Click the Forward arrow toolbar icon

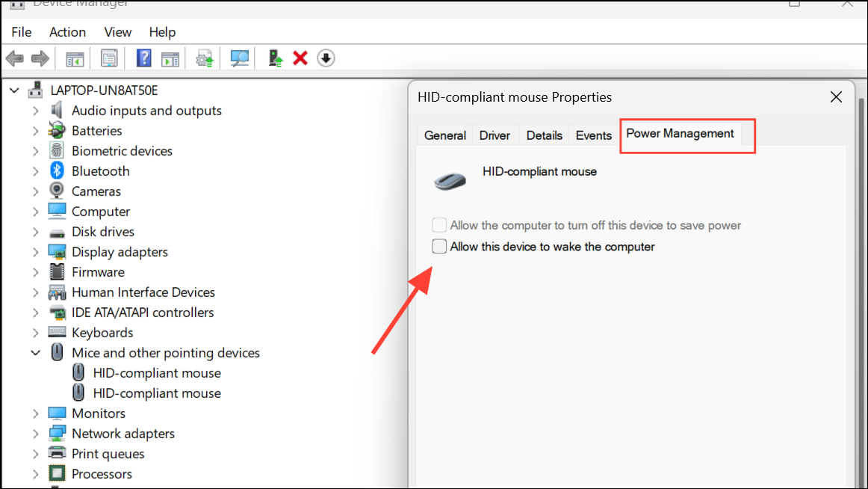pyautogui.click(x=40, y=58)
